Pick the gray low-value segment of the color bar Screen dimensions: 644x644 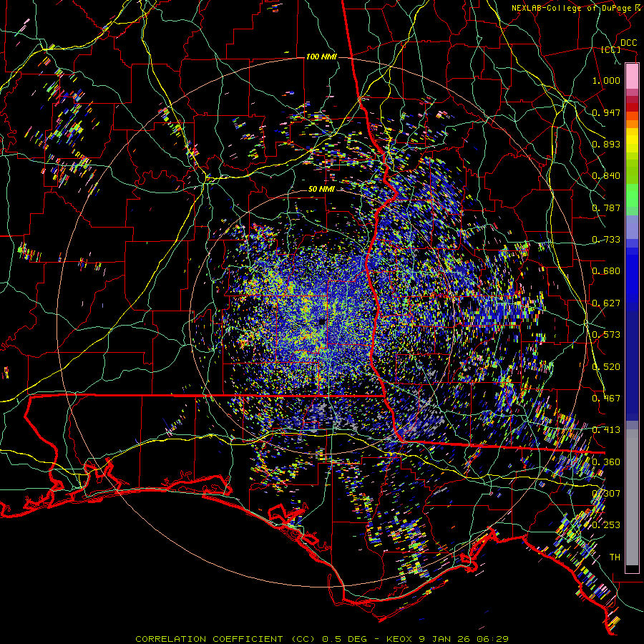[632, 497]
